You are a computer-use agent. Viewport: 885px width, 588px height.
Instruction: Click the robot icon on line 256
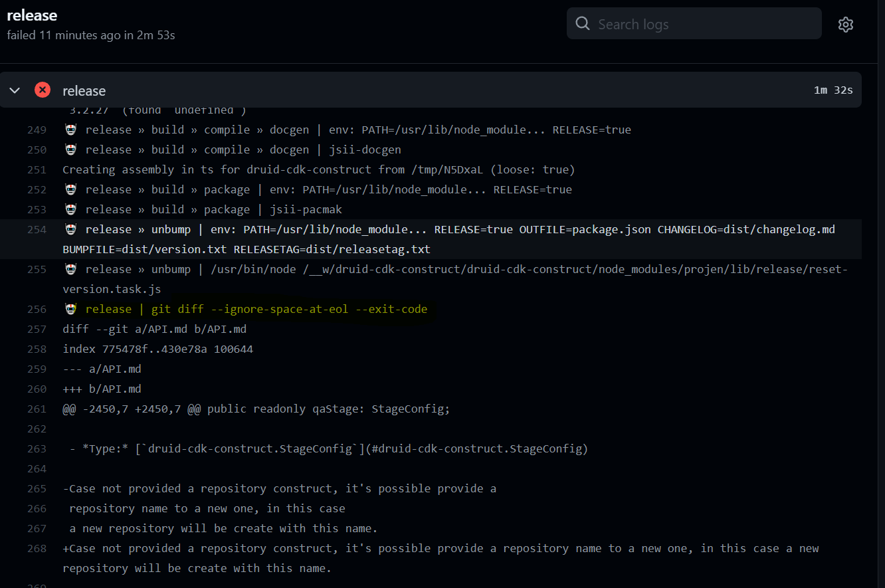70,308
